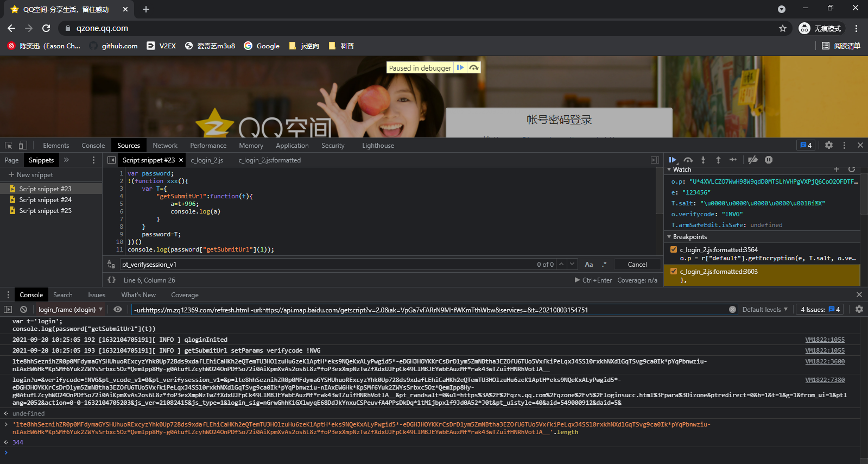Screen dimensions: 868x464
Task: Click Step into next function icon
Action: click(x=703, y=160)
